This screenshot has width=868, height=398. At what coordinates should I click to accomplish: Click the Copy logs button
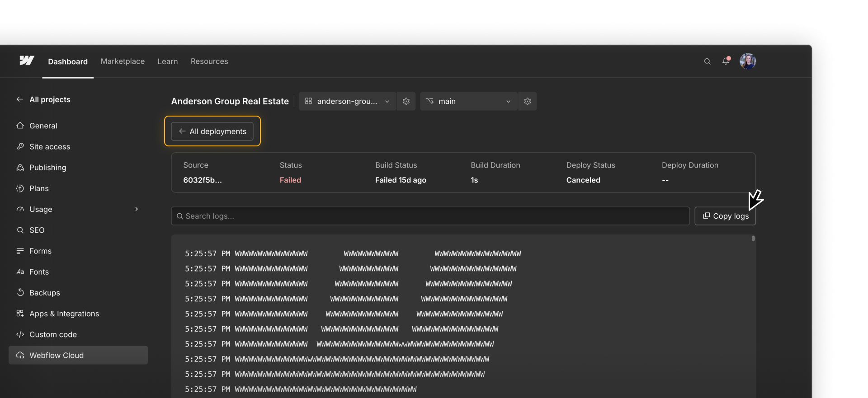click(725, 216)
